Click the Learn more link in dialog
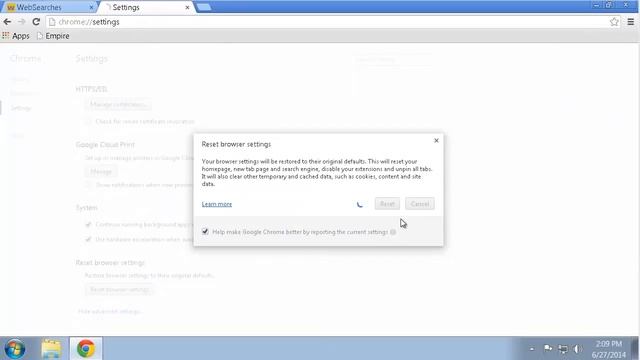The width and height of the screenshot is (640, 360). tap(217, 204)
